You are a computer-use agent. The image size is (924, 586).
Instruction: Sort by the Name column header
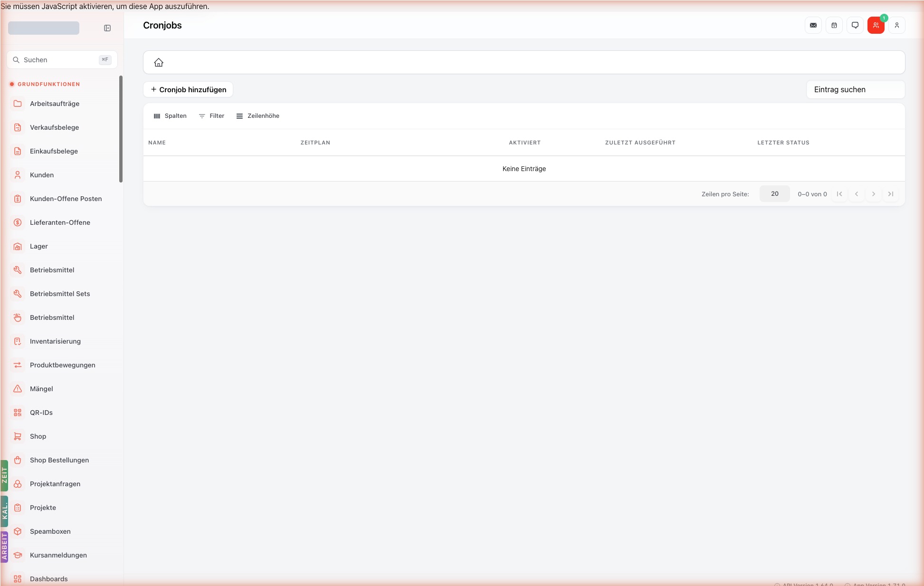pos(157,143)
